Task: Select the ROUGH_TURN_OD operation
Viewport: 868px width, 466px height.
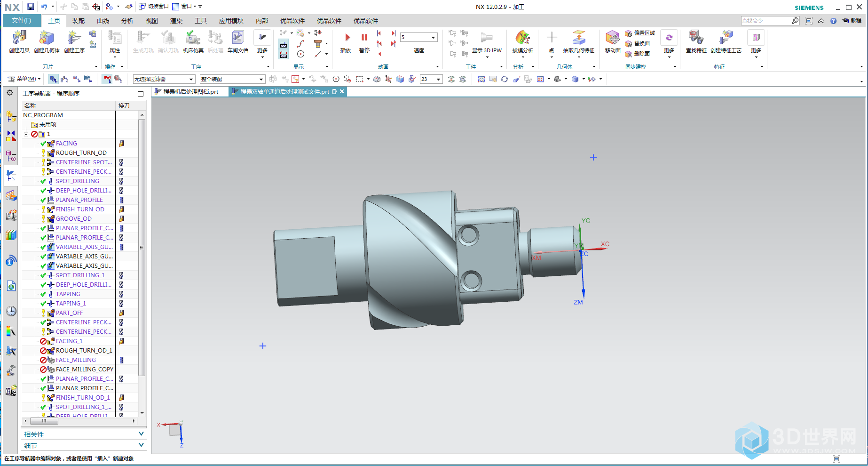Action: (x=81, y=153)
